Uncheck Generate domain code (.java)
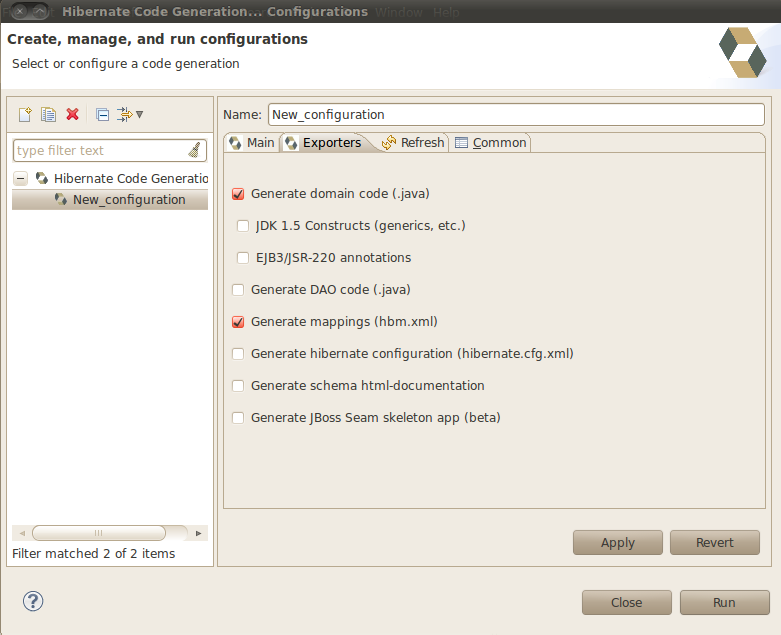781x635 pixels. click(x=238, y=194)
